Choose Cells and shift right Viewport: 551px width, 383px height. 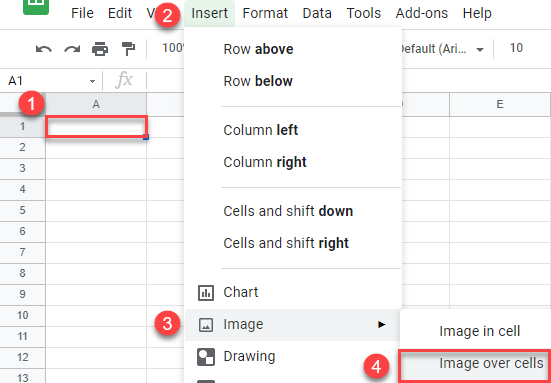click(292, 243)
